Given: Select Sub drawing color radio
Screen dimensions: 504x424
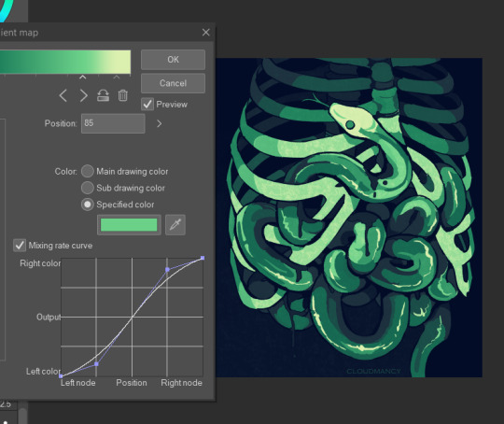Looking at the screenshot, I should pyautogui.click(x=88, y=188).
